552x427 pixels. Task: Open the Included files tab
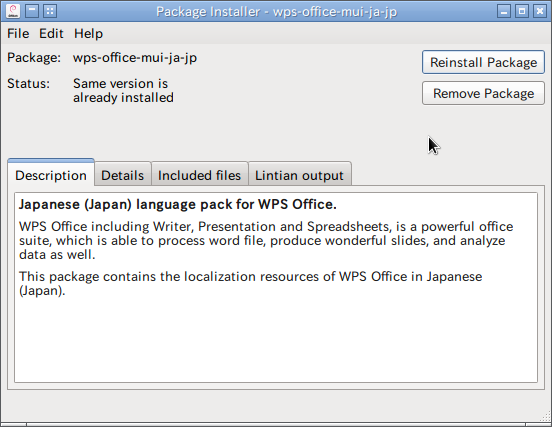point(199,175)
